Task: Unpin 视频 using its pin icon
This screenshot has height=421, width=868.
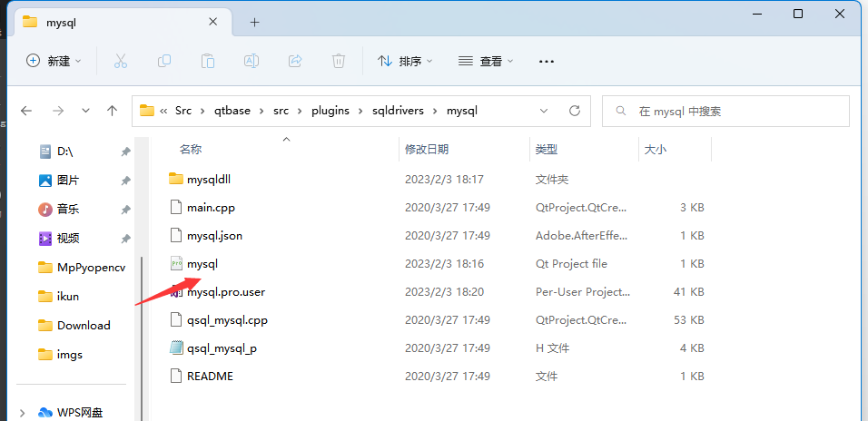Action: point(126,239)
